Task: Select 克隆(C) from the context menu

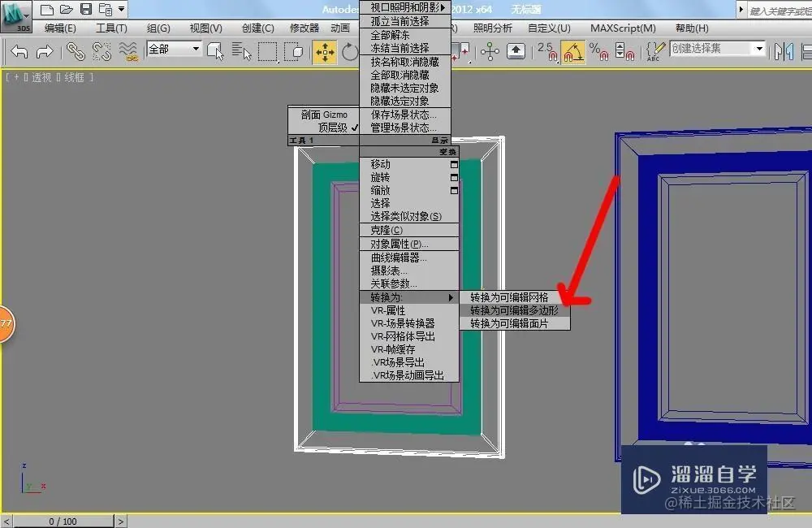Action: (x=408, y=230)
